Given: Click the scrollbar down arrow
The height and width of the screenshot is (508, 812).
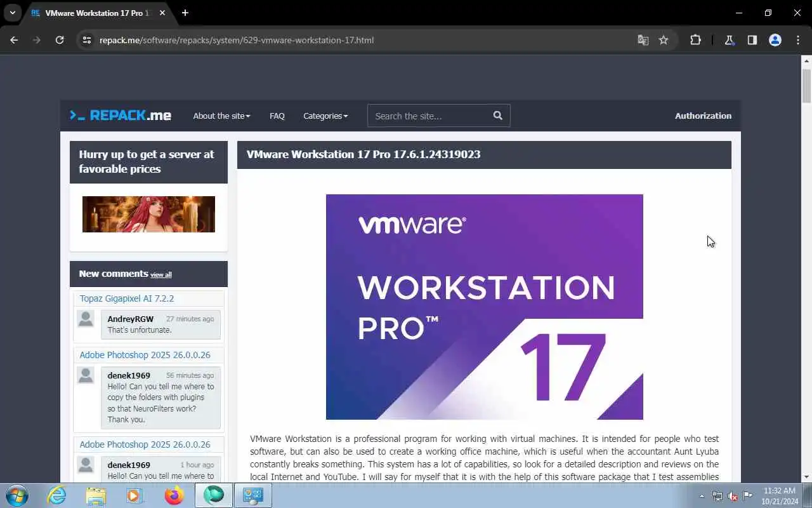Looking at the screenshot, I should click(x=806, y=477).
